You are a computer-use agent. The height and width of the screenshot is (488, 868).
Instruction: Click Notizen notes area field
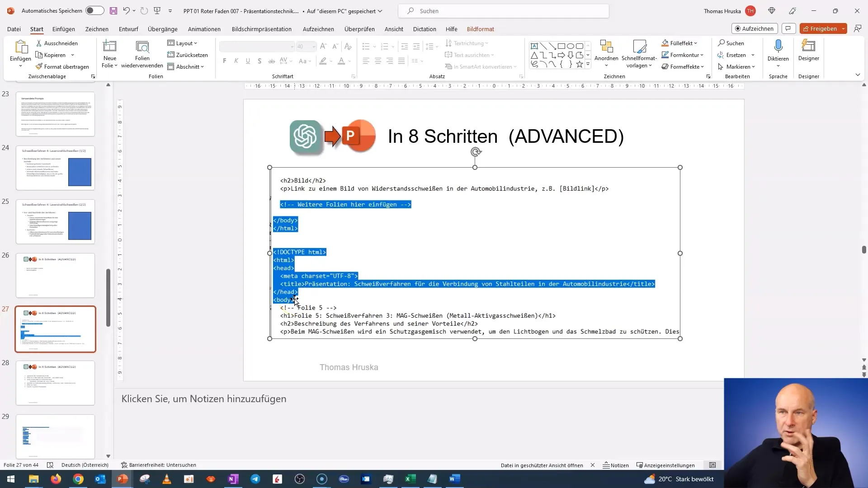click(x=203, y=398)
